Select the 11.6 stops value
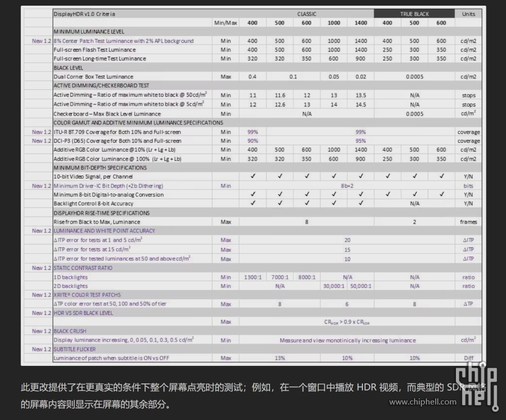 tap(280, 95)
